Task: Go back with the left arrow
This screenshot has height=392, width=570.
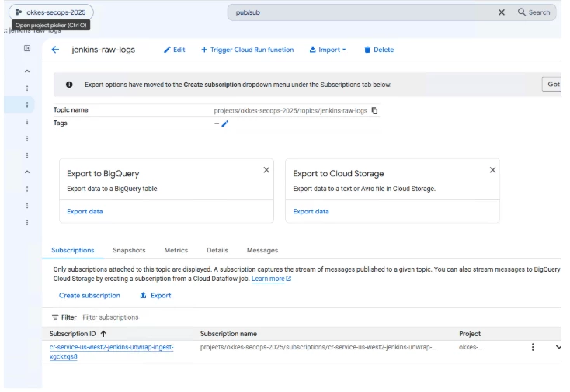Action: (x=55, y=50)
